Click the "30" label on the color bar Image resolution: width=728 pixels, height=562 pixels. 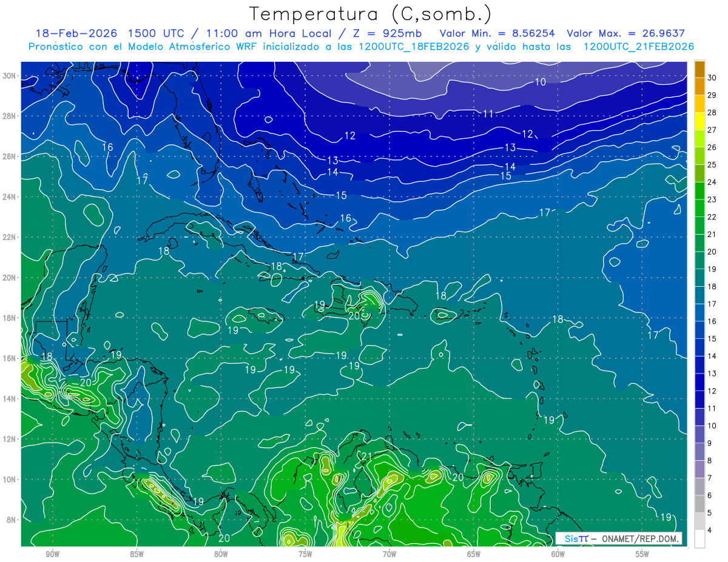pyautogui.click(x=712, y=78)
